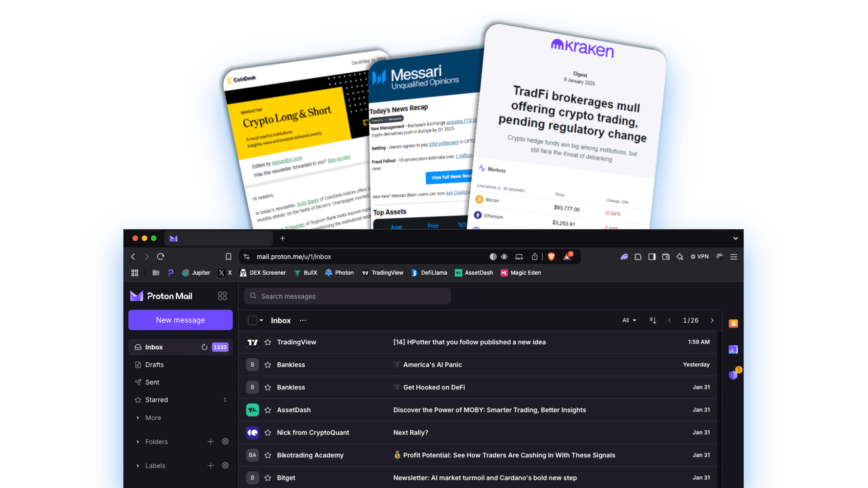Open the selection options dropdown arrow
The width and height of the screenshot is (868, 488).
tap(261, 320)
